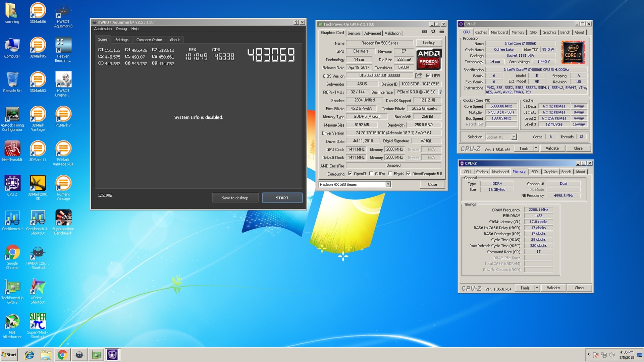This screenshot has width=644, height=362.
Task: Launch Google Chrome desktop icon
Action: point(12,257)
